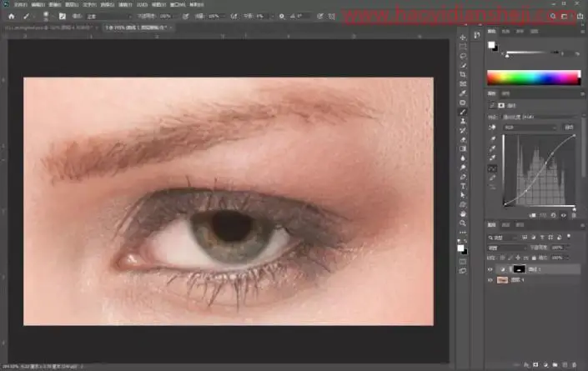Switch to the Channels tab beside Layers
The image size is (588, 371).
click(505, 225)
